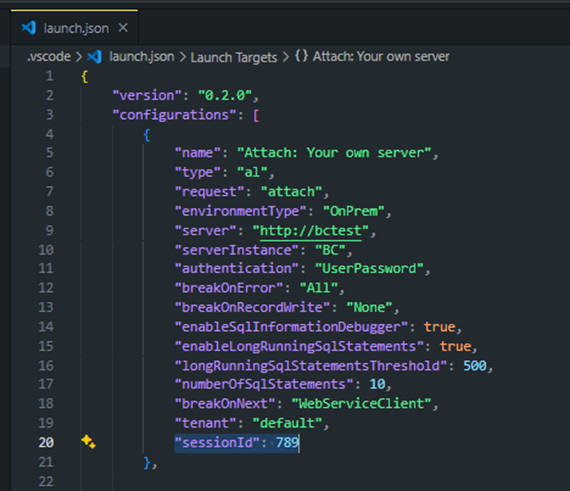The width and height of the screenshot is (570, 491).
Task: Click the 500 threshold value
Action: pyautogui.click(x=475, y=366)
